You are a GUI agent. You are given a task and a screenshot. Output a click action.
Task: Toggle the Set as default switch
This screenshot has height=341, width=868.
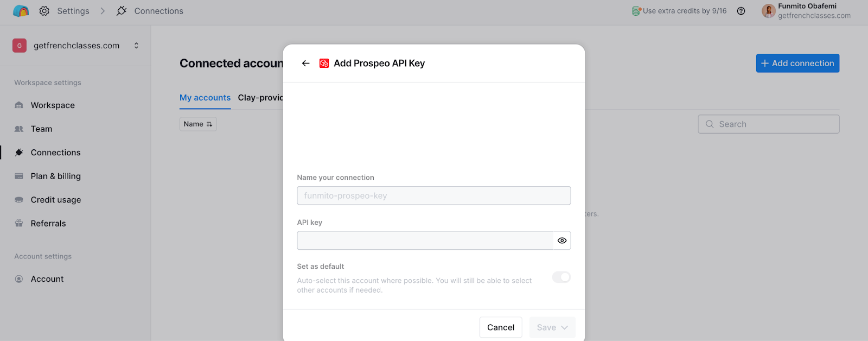coord(561,277)
